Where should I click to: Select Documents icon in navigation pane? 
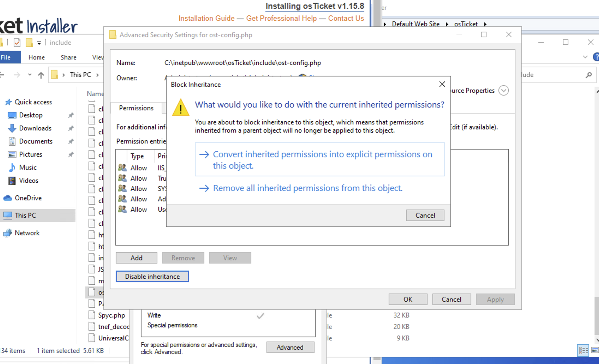[12, 141]
